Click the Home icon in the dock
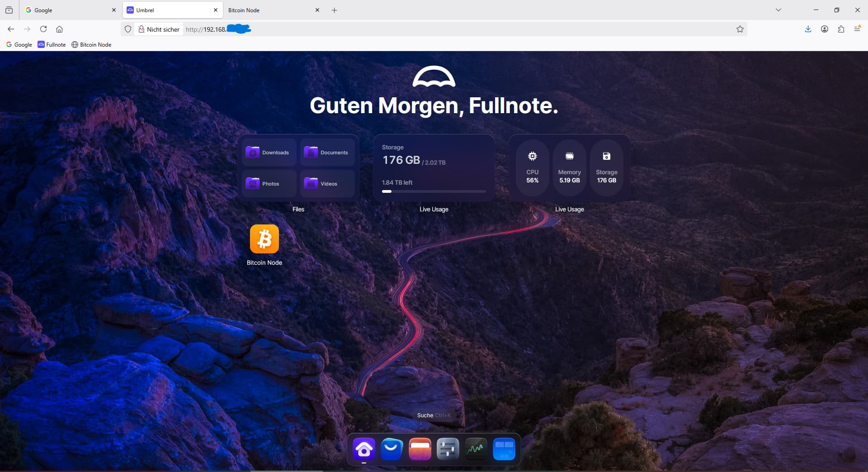This screenshot has width=868, height=472. [x=364, y=449]
